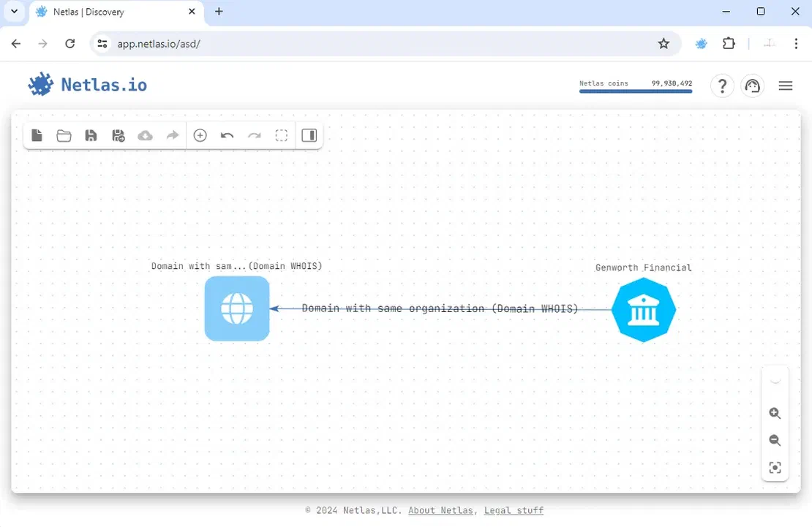Viewport: 812px width, 527px height.
Task: Zoom out of the graph canvas
Action: pyautogui.click(x=775, y=440)
